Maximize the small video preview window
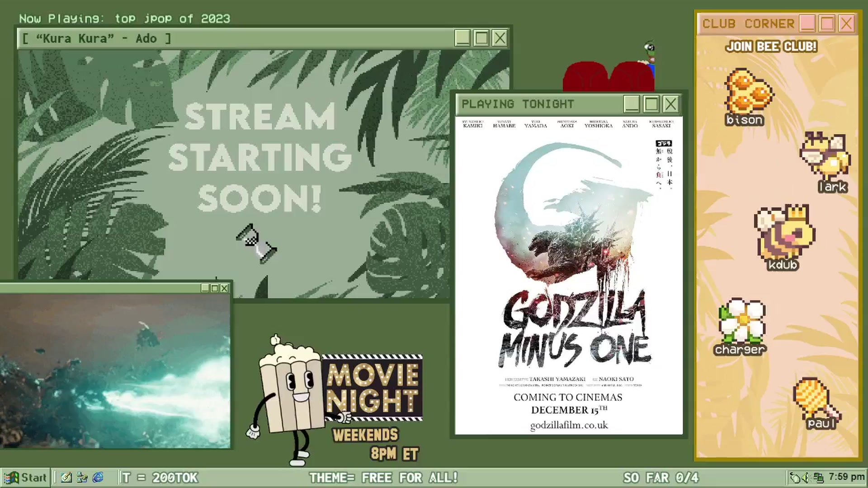The image size is (868, 488). 215,288
